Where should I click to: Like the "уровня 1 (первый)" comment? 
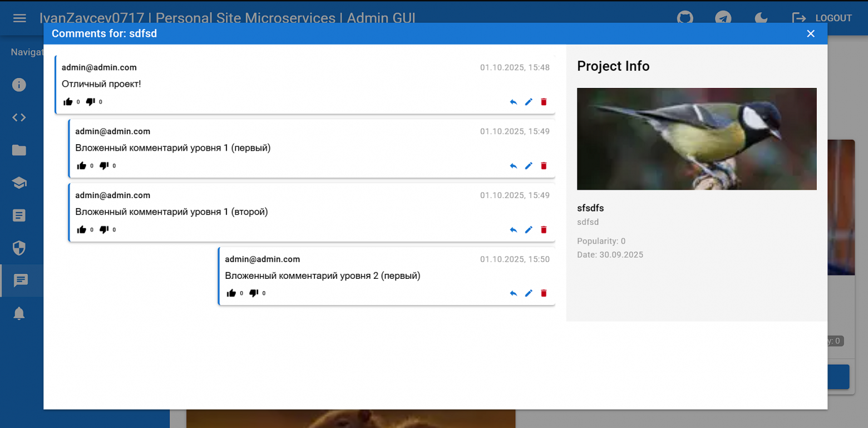pyautogui.click(x=82, y=166)
